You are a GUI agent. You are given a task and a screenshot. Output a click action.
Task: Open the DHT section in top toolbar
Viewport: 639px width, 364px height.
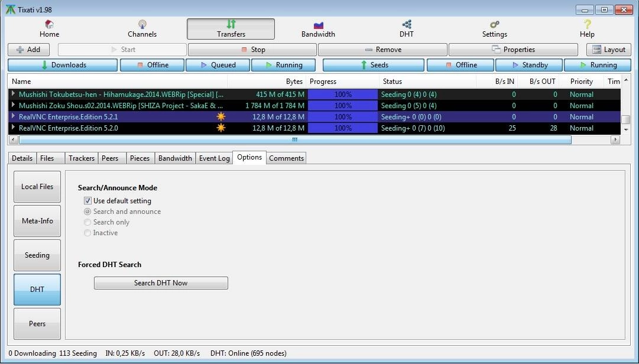[x=406, y=29]
